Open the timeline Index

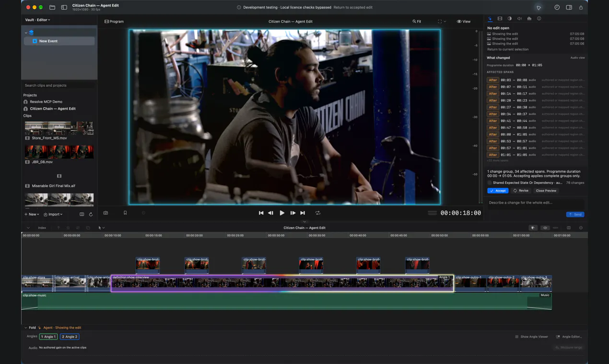point(42,228)
